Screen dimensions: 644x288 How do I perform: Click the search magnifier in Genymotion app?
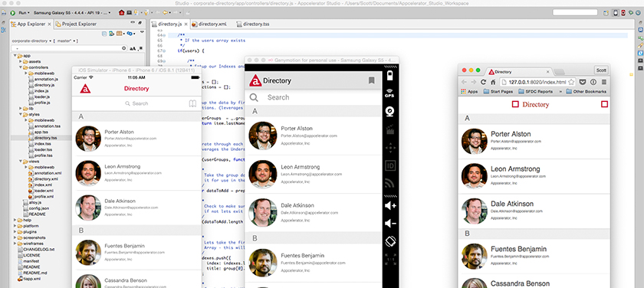point(255,97)
